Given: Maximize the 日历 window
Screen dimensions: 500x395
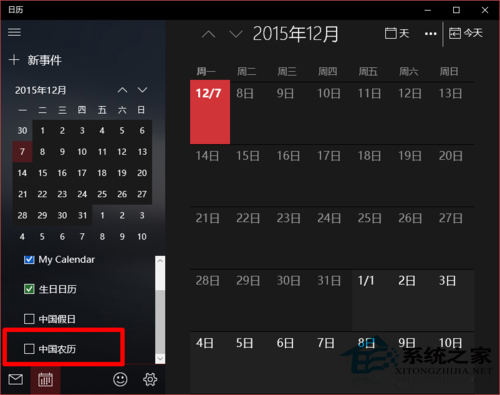Looking at the screenshot, I should pos(456,10).
